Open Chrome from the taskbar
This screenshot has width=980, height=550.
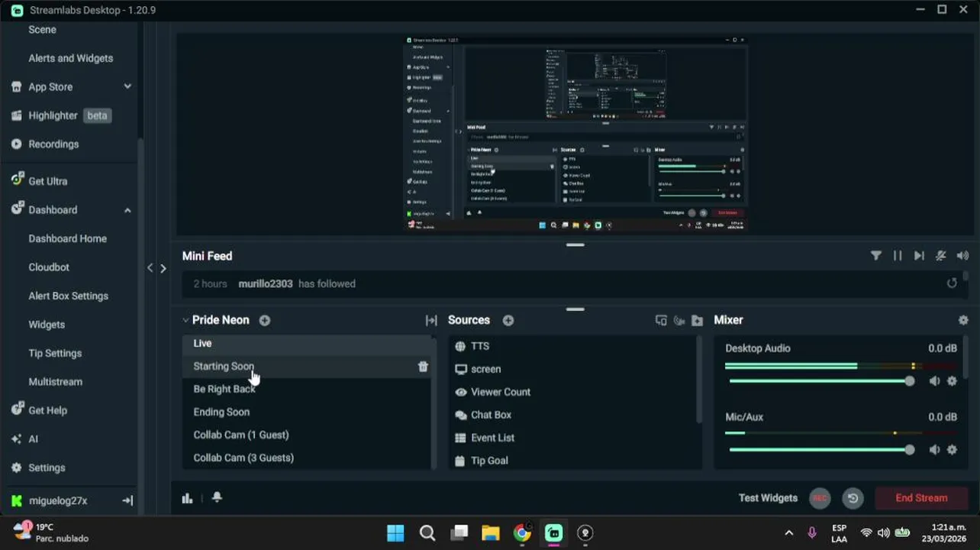(522, 533)
